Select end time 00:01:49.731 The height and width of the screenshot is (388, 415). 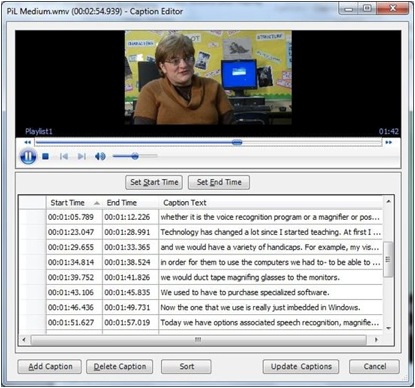pyautogui.click(x=131, y=307)
